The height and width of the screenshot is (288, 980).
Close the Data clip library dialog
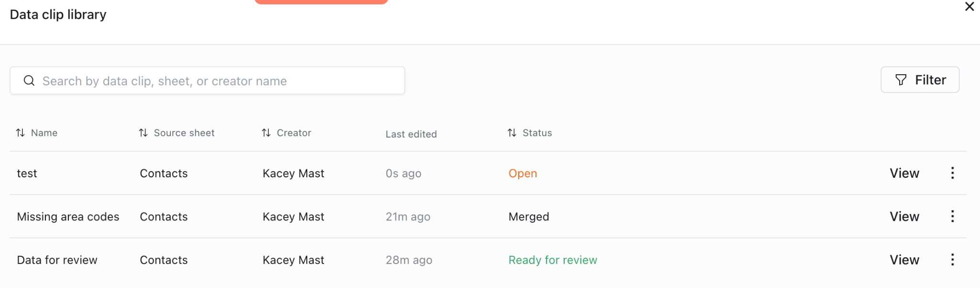pyautogui.click(x=969, y=7)
